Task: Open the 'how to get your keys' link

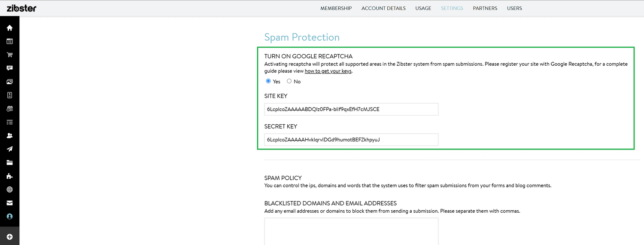Action: click(x=328, y=71)
